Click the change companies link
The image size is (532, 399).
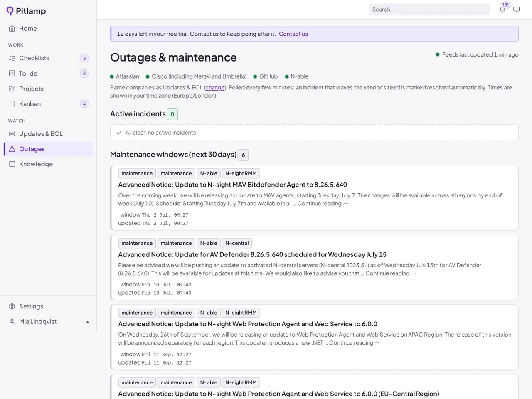pos(215,88)
